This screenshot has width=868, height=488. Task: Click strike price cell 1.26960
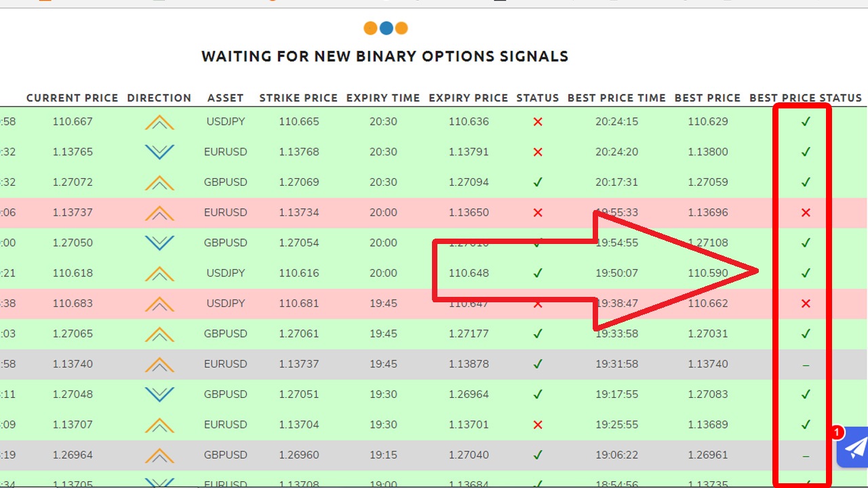[298, 455]
